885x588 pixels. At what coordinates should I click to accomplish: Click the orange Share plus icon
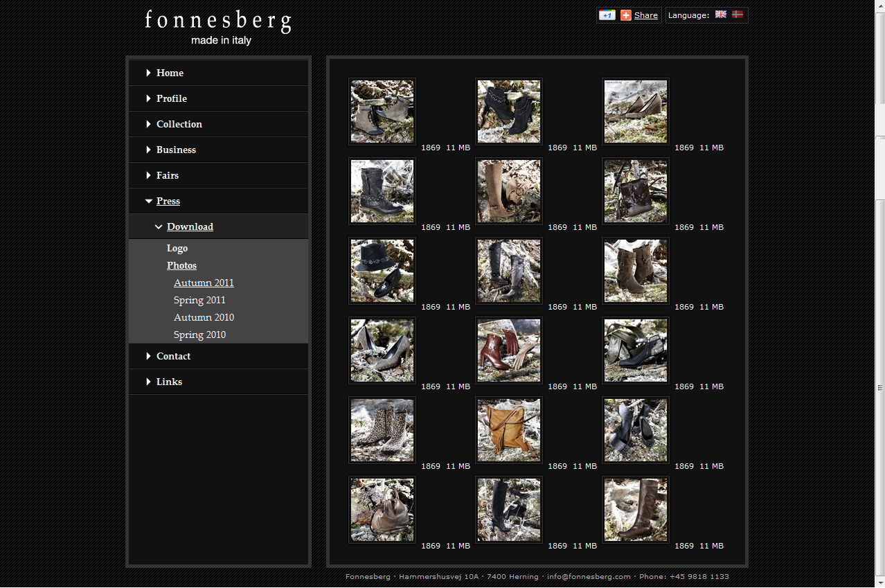pyautogui.click(x=626, y=15)
